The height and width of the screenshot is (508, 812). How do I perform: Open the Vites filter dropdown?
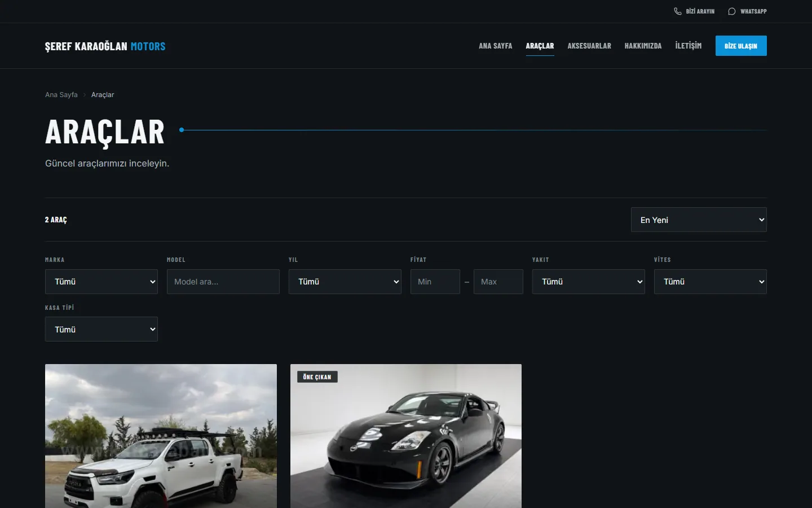710,282
